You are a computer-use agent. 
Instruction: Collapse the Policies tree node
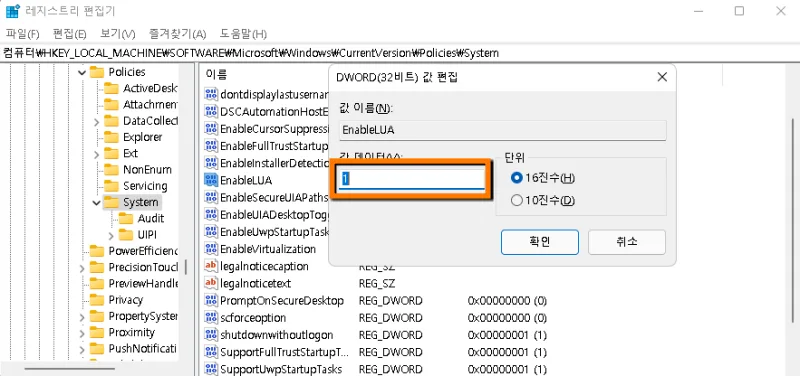click(82, 72)
